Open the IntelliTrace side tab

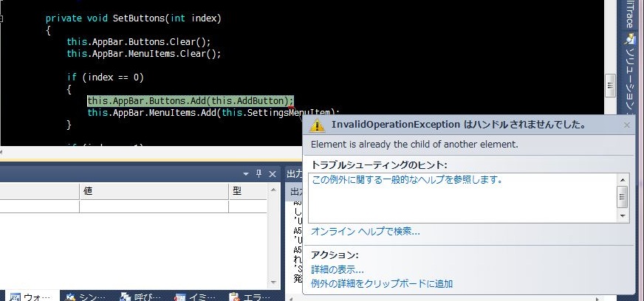click(x=629, y=13)
